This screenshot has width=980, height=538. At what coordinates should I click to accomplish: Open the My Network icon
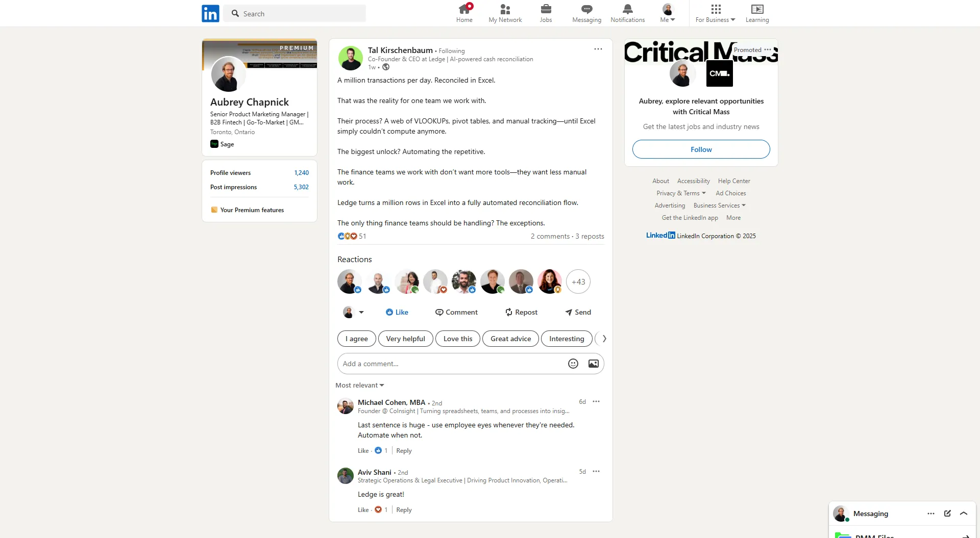(505, 13)
